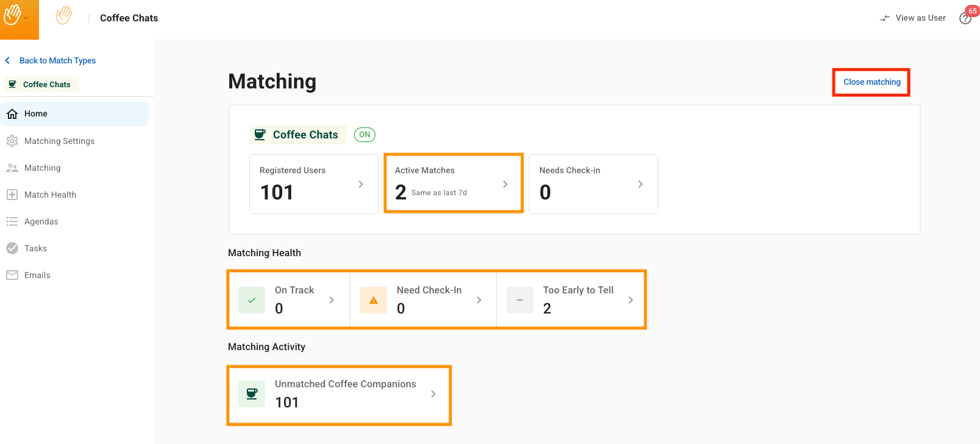
Task: Open Unmatched Coffee Companions chevron
Action: pos(433,394)
